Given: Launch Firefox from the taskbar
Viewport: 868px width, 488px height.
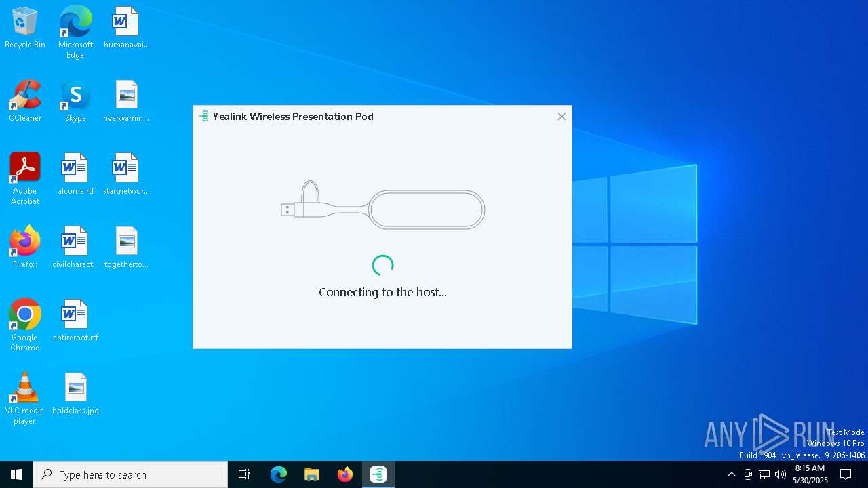Looking at the screenshot, I should pyautogui.click(x=345, y=474).
